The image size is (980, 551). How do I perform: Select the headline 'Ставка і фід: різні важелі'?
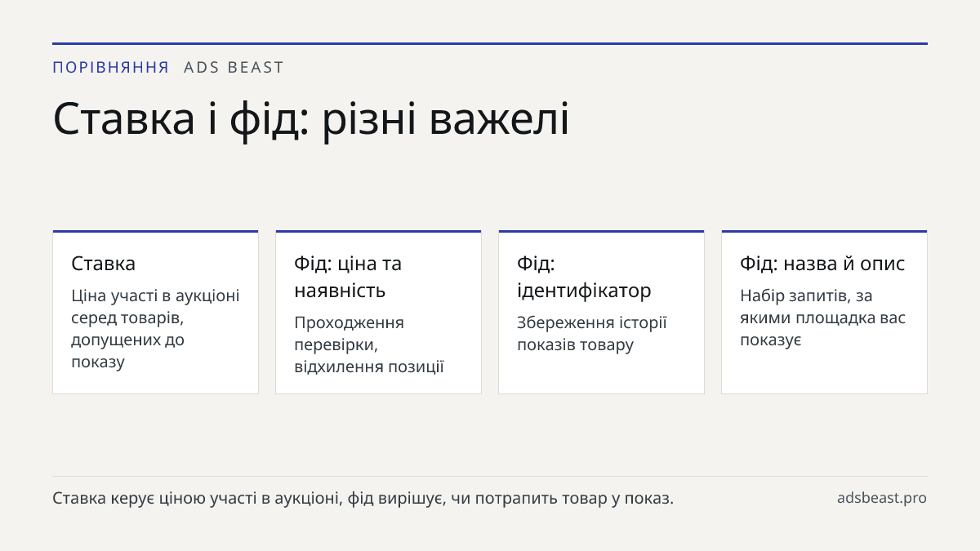(311, 118)
